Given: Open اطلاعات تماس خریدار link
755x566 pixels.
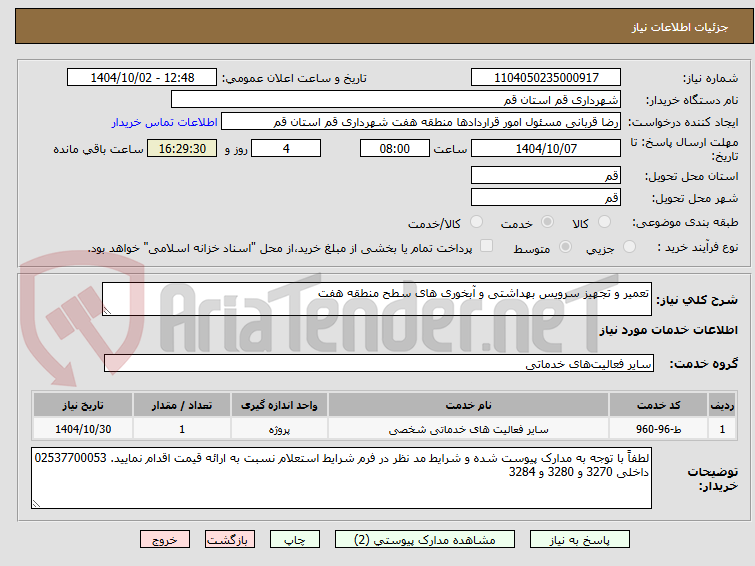Looking at the screenshot, I should click(165, 122).
